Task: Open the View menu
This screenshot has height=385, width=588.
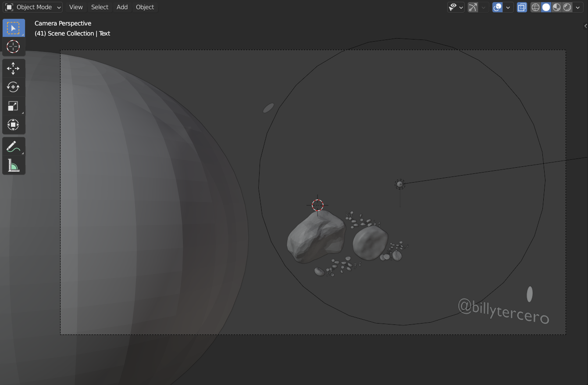Action: coord(76,7)
